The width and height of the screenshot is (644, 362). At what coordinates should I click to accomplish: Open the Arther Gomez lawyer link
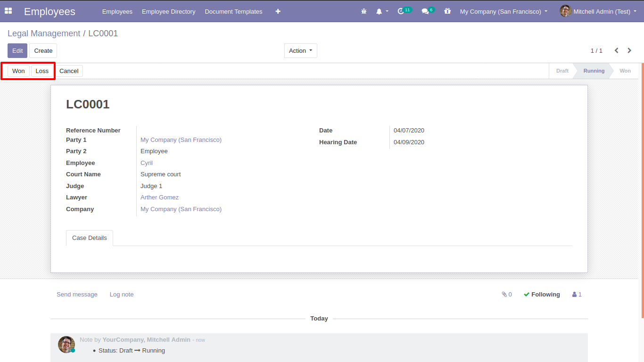point(159,197)
